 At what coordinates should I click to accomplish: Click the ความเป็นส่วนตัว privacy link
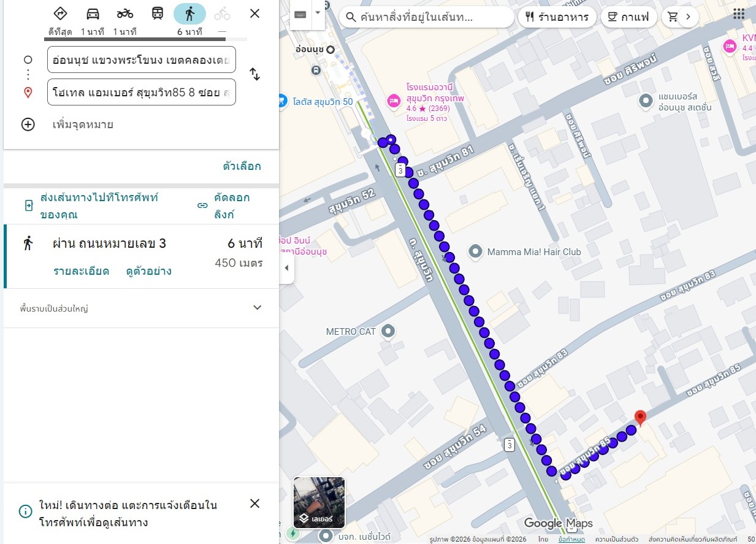click(x=617, y=539)
